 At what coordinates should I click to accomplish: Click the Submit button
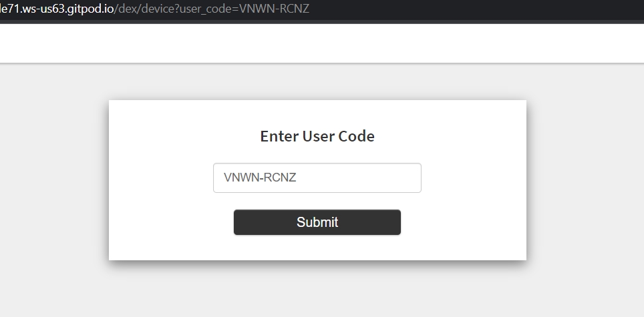click(317, 222)
